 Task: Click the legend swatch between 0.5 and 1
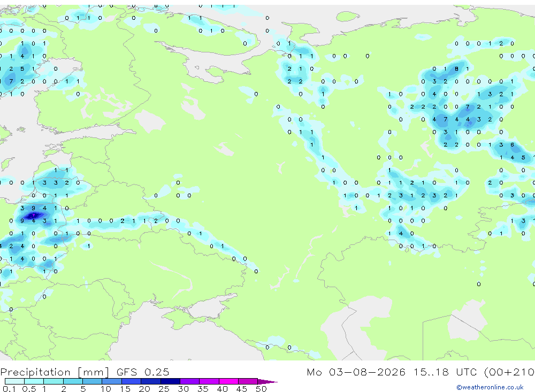coord(34,381)
